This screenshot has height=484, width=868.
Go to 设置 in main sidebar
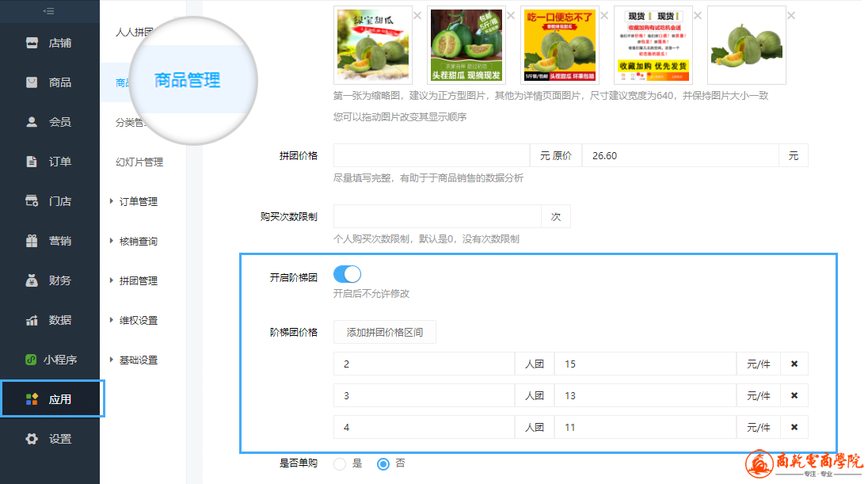59,439
